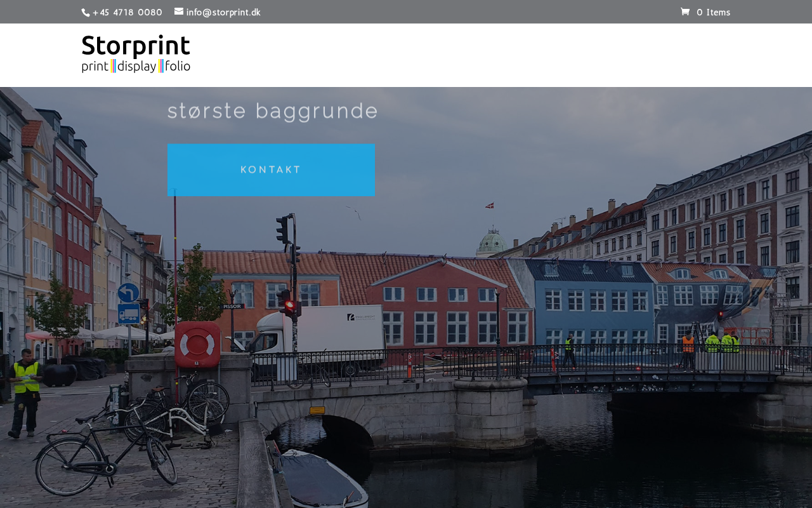Click the "største baggrunde" heading
This screenshot has width=812, height=508.
coord(272,111)
